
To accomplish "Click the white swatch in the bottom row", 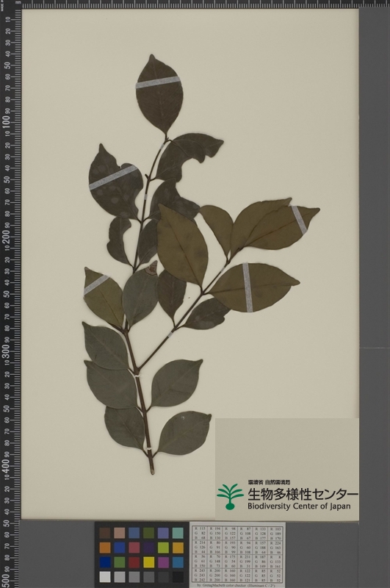I will tap(105, 576).
